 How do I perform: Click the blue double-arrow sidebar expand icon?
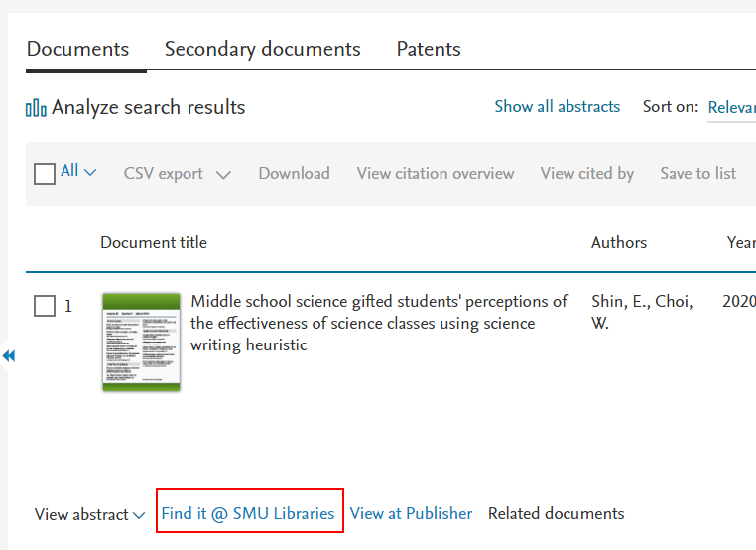click(9, 356)
